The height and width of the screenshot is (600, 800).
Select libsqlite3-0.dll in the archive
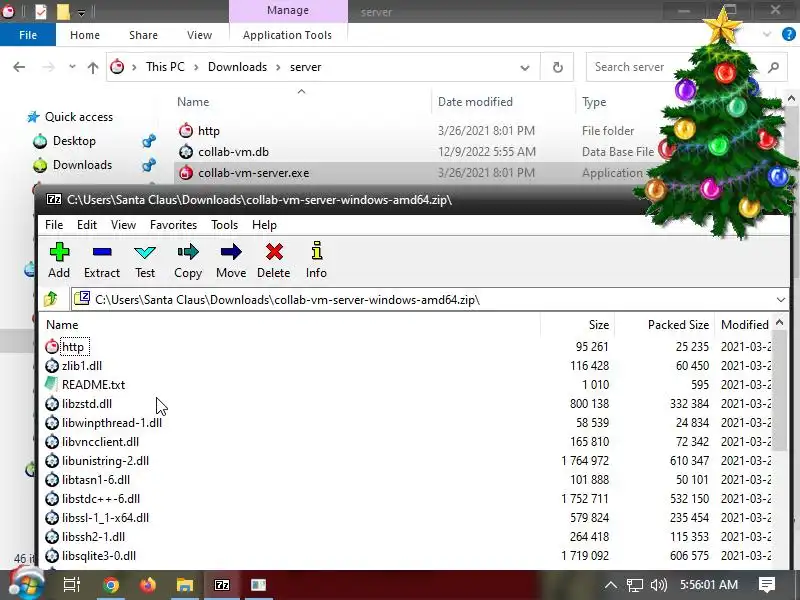click(x=98, y=556)
